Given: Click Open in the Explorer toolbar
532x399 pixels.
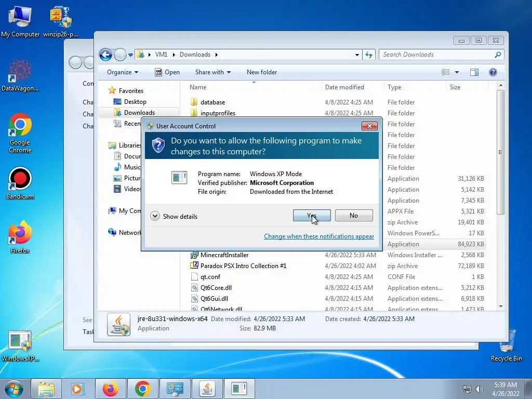Looking at the screenshot, I should pos(167,72).
